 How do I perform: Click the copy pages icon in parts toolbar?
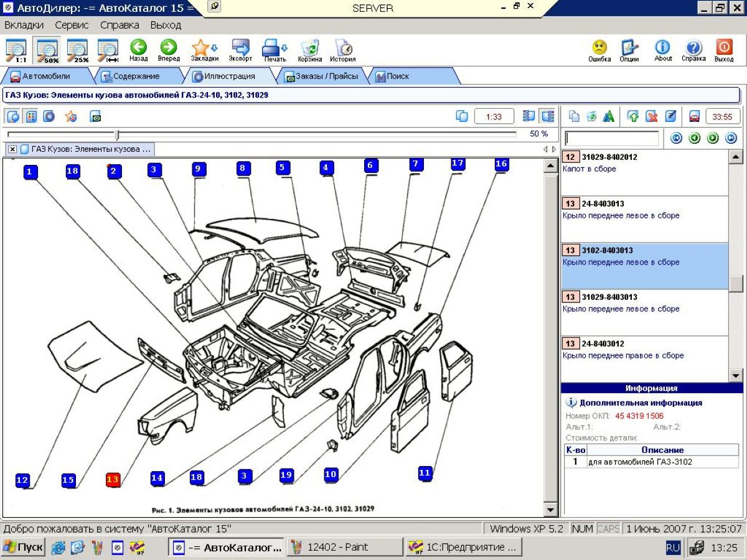(x=574, y=116)
